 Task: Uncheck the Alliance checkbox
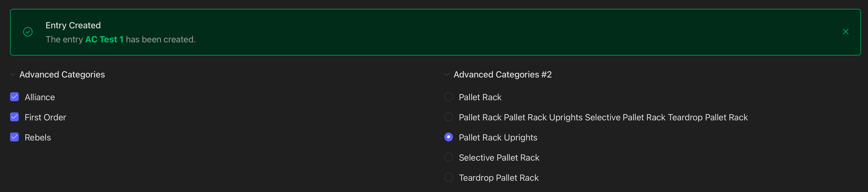coord(15,97)
